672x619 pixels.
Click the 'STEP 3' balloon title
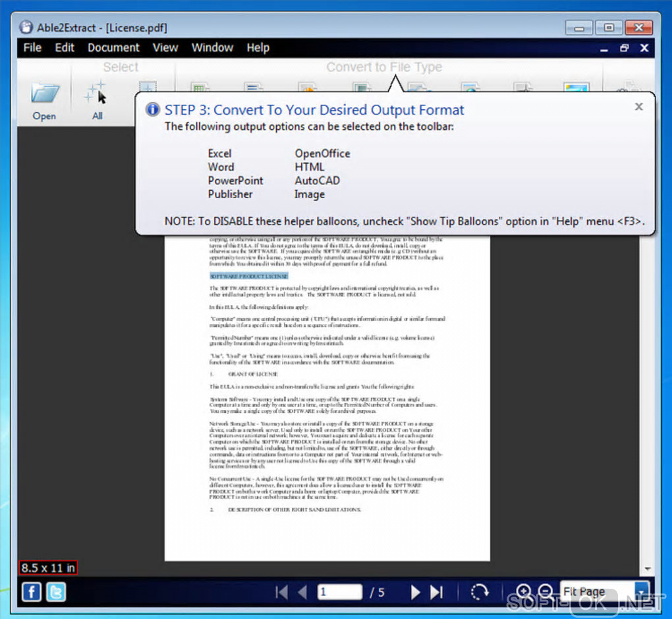[314, 110]
